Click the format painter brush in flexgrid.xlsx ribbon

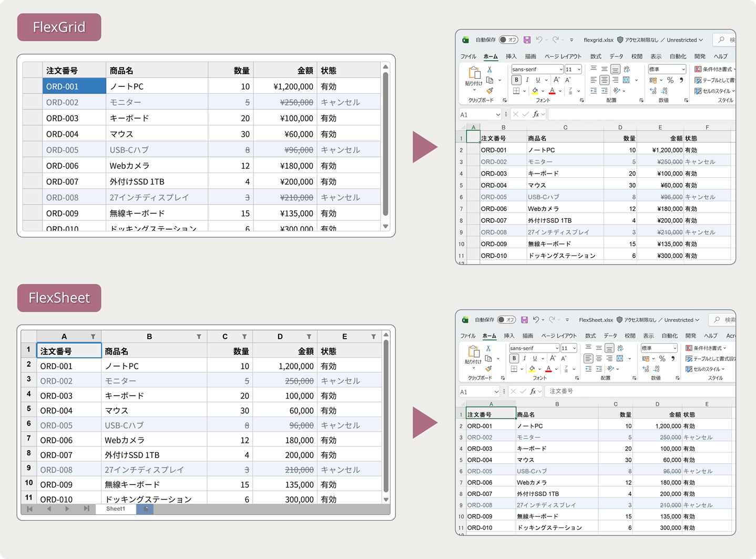coord(489,91)
